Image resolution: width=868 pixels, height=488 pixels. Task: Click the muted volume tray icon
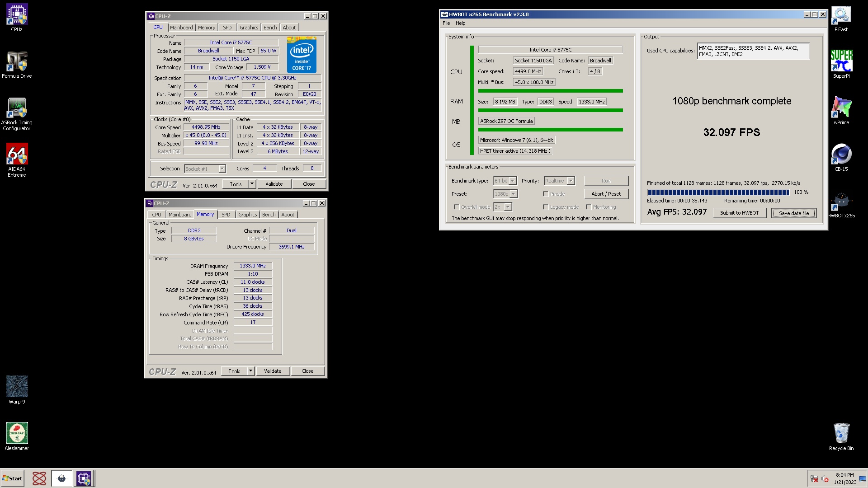[x=825, y=479]
